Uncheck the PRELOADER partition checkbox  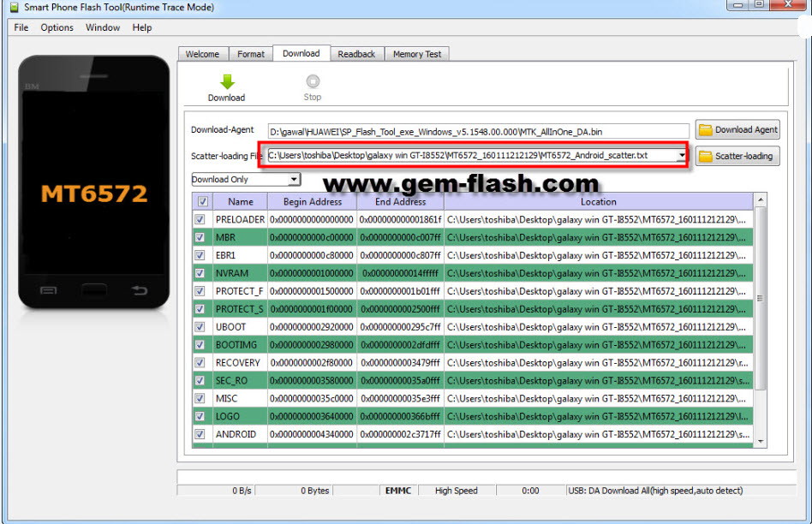click(x=200, y=219)
